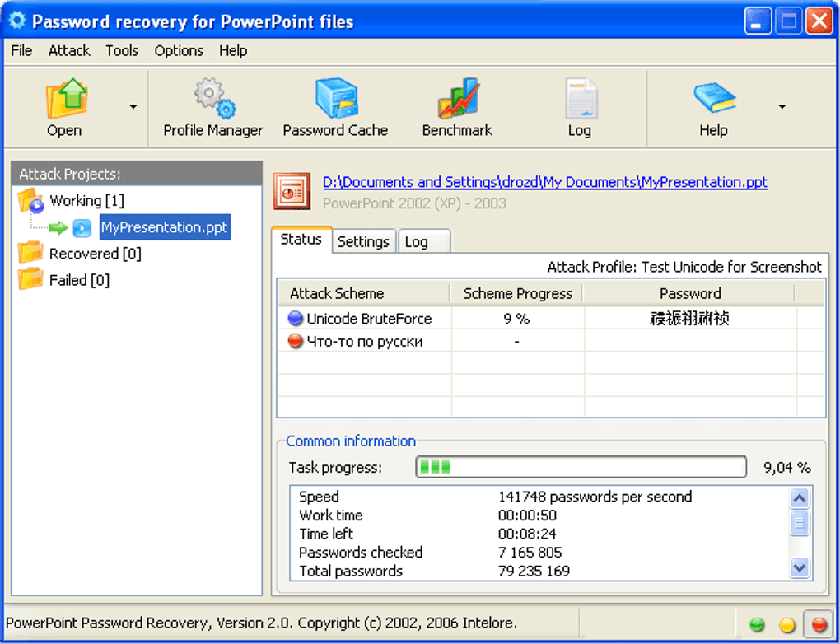Image resolution: width=840 pixels, height=644 pixels.
Task: Click the Total passwords 79 235 169 value
Action: [534, 572]
